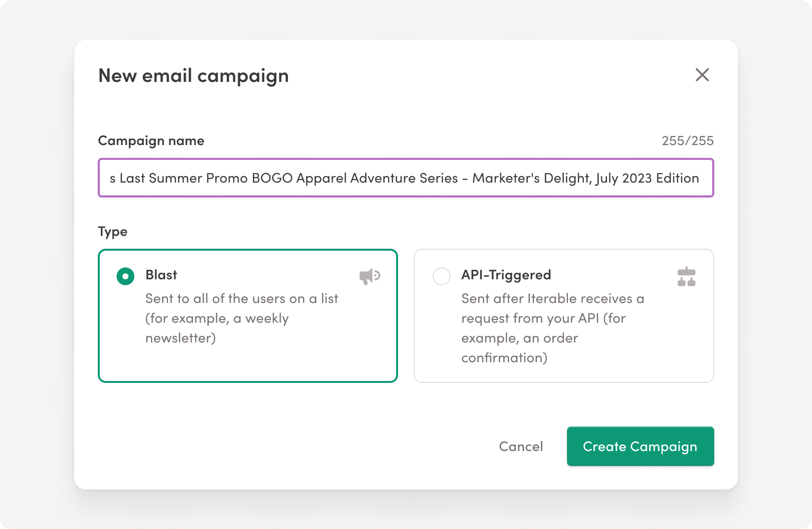
Task: Click the API-Triggered order confirmation description
Action: (552, 328)
